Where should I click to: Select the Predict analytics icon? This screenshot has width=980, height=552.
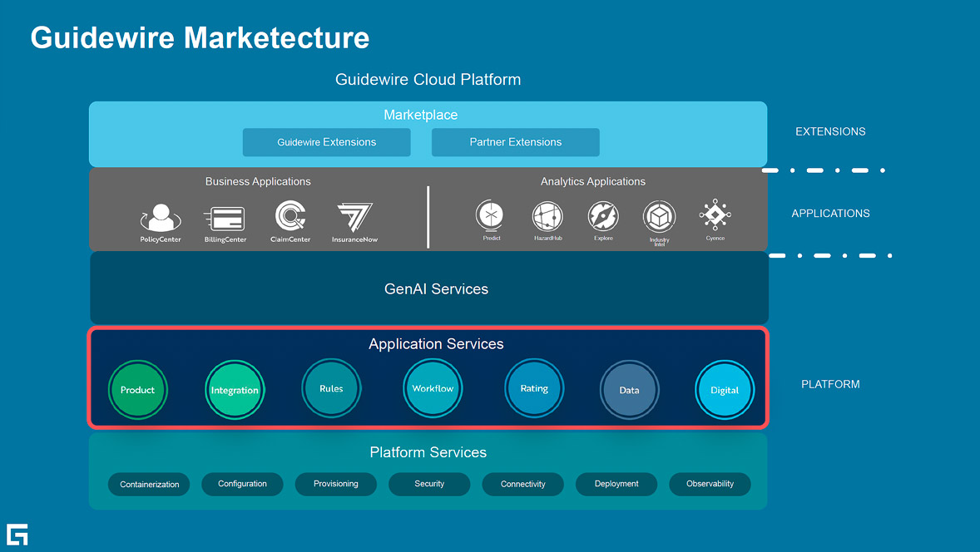point(491,215)
